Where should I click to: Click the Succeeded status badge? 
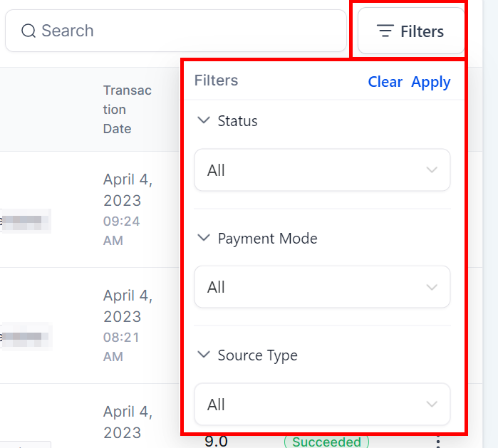[x=326, y=442]
